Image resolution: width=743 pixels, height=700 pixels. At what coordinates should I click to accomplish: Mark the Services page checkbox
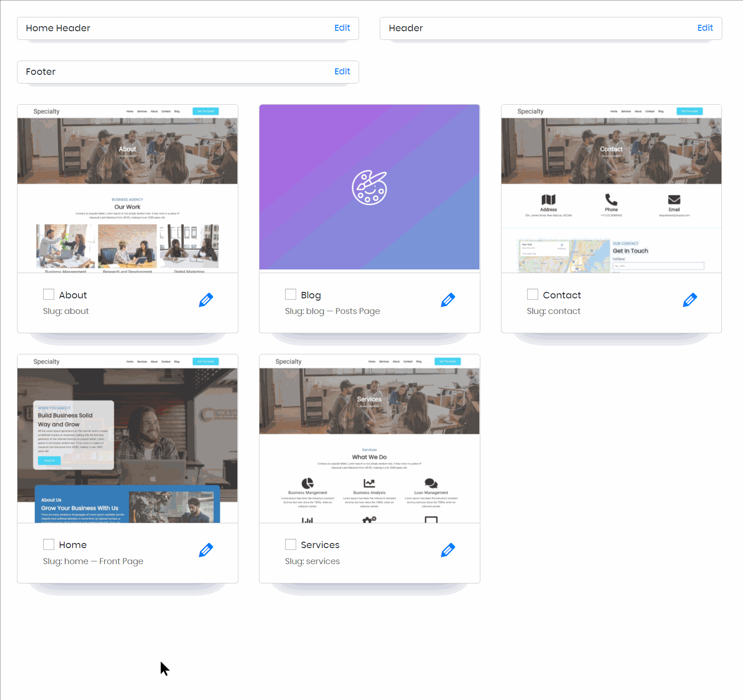click(x=291, y=544)
